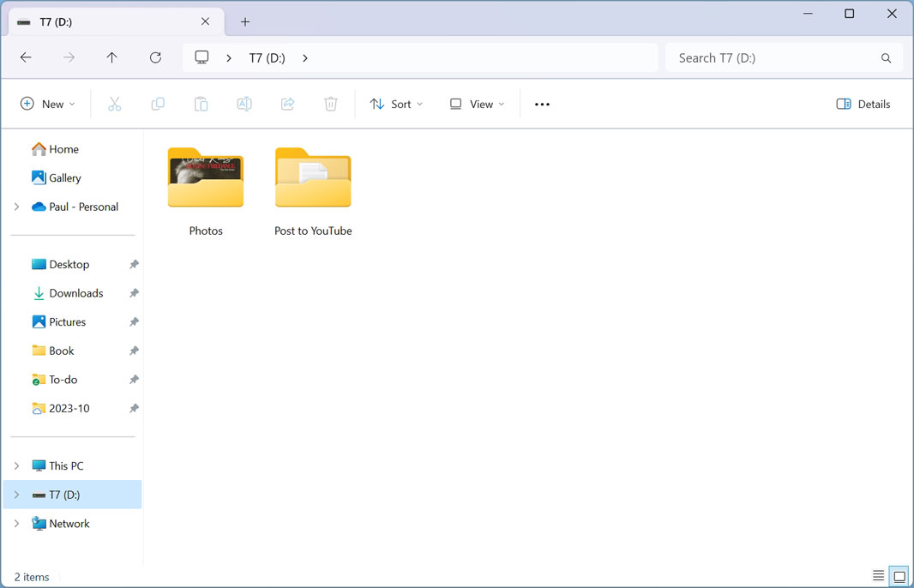Switch to large thumbnails view layout
The width and height of the screenshot is (914, 588).
click(899, 576)
